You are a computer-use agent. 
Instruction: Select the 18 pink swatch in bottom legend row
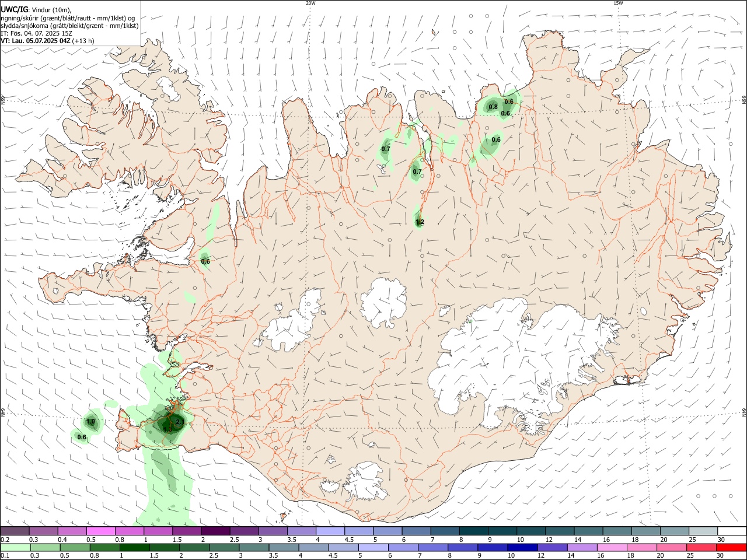coord(643,548)
